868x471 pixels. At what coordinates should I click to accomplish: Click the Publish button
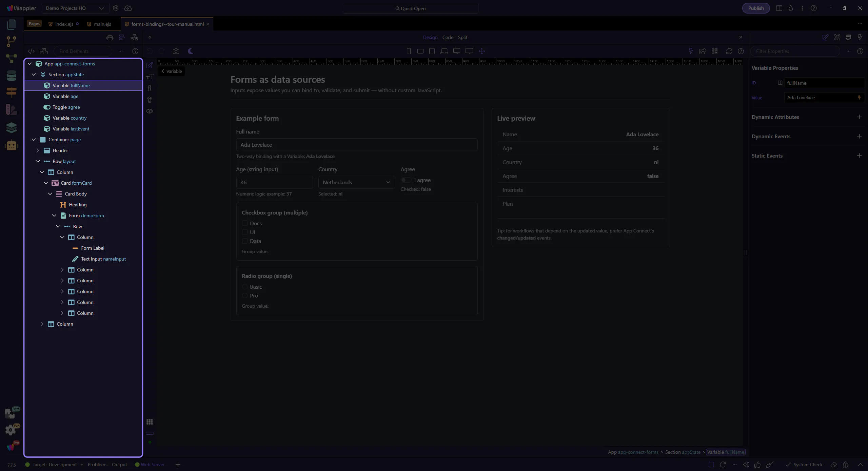(x=756, y=8)
